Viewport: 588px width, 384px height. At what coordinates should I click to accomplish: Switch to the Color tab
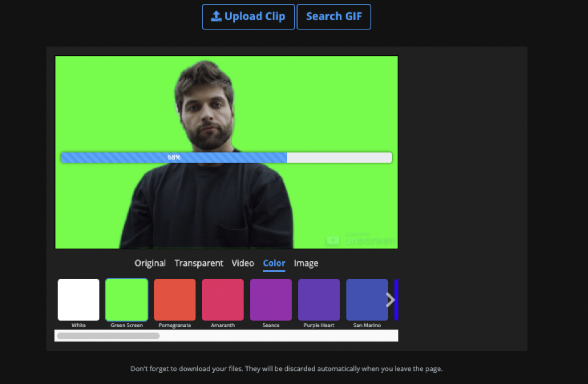point(273,263)
